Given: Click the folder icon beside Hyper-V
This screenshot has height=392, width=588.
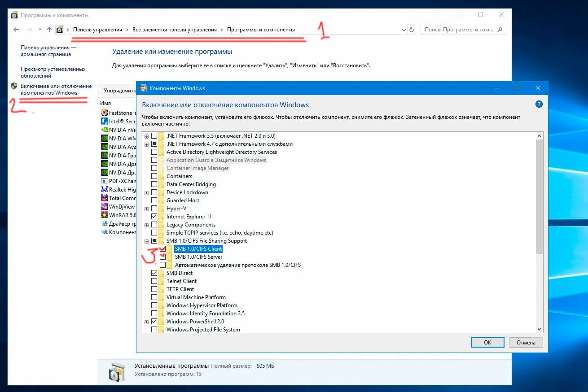Looking at the screenshot, I should point(162,209).
